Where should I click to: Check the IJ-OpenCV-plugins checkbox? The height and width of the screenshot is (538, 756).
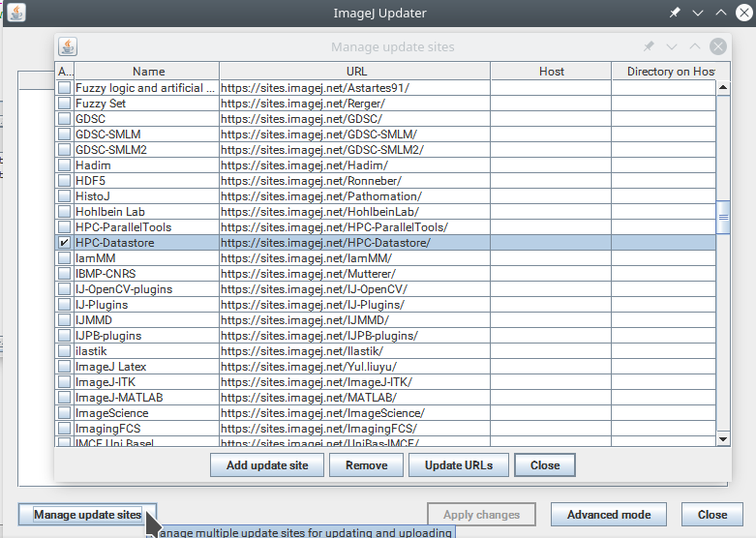(x=64, y=289)
